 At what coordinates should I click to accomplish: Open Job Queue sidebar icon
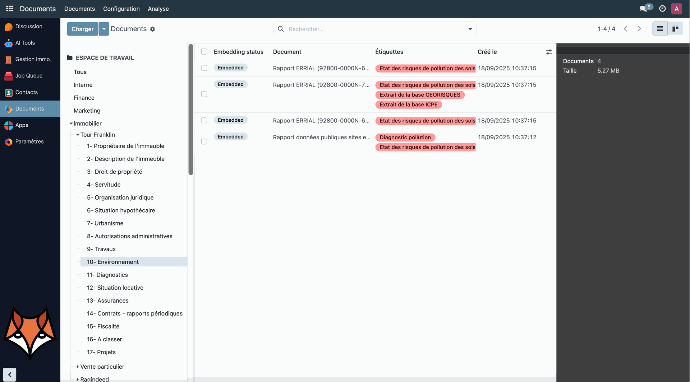(8, 76)
